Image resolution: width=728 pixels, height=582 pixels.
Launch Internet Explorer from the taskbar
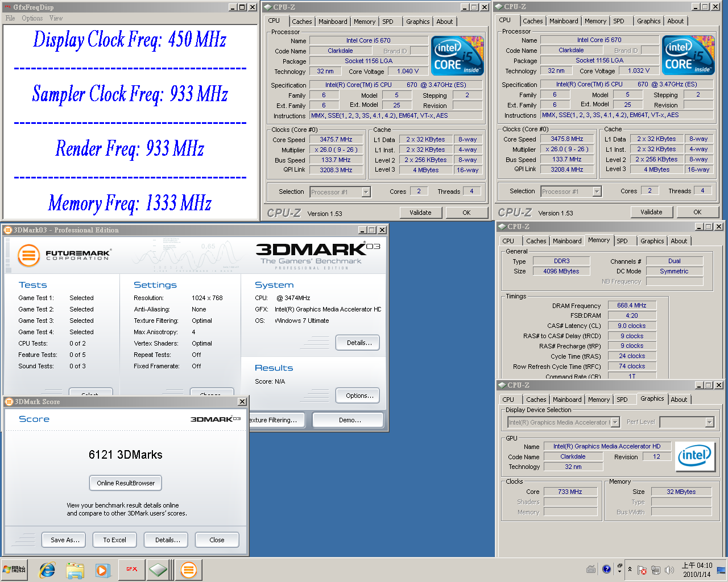pos(47,569)
